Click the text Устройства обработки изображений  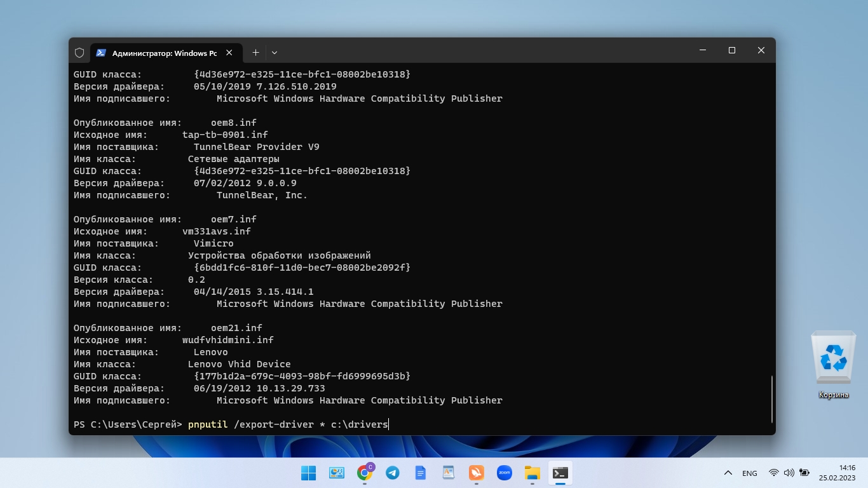[280, 255]
